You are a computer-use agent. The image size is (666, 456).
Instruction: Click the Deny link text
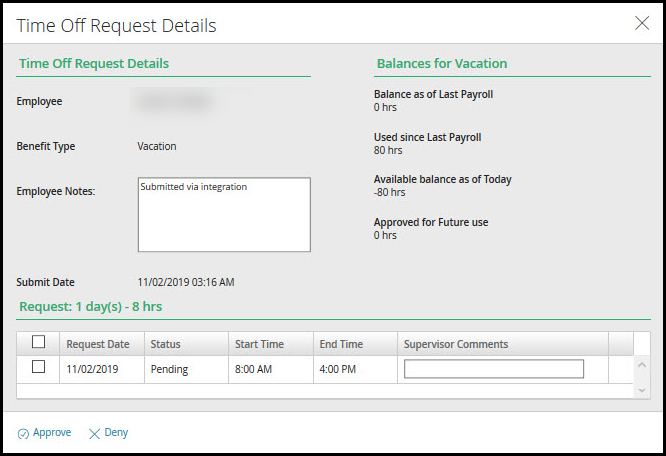pos(116,433)
